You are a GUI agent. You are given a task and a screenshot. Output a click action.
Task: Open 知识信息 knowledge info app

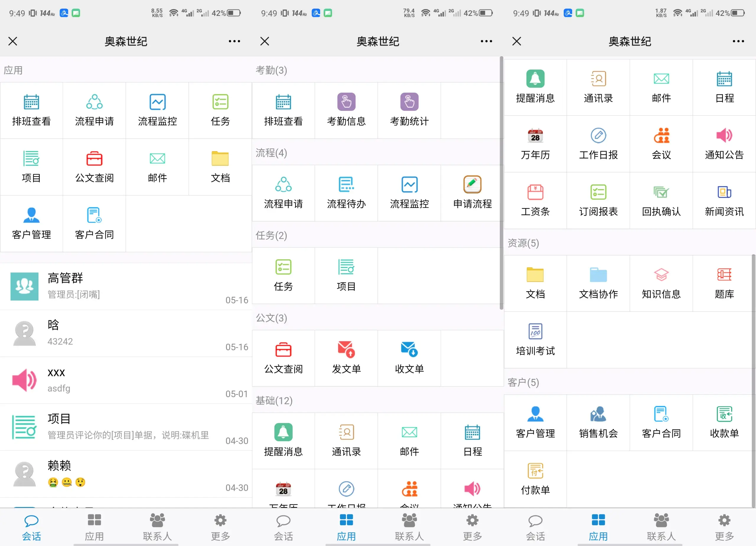click(x=661, y=283)
